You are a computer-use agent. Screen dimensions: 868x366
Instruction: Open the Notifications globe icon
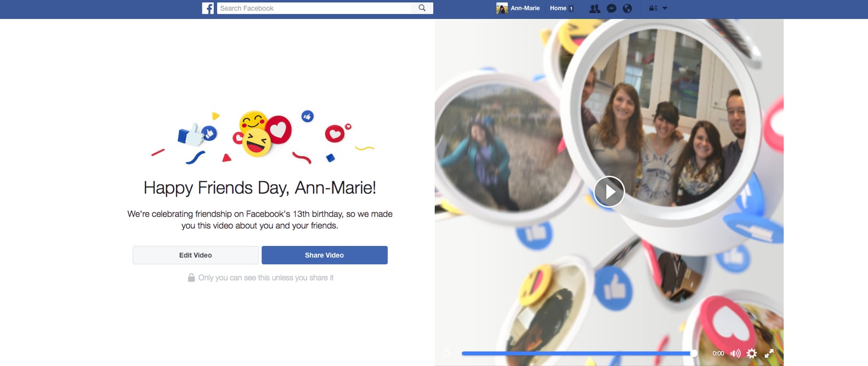click(628, 8)
